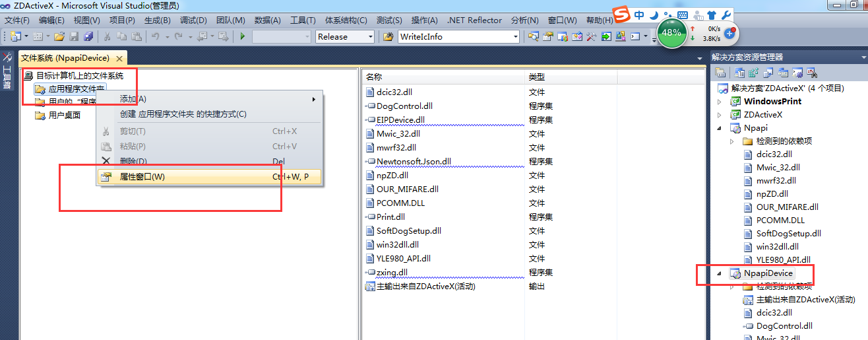Select 主输出来自ZDActiveX(活动) in file list
This screenshot has width=868, height=340.
[x=425, y=286]
